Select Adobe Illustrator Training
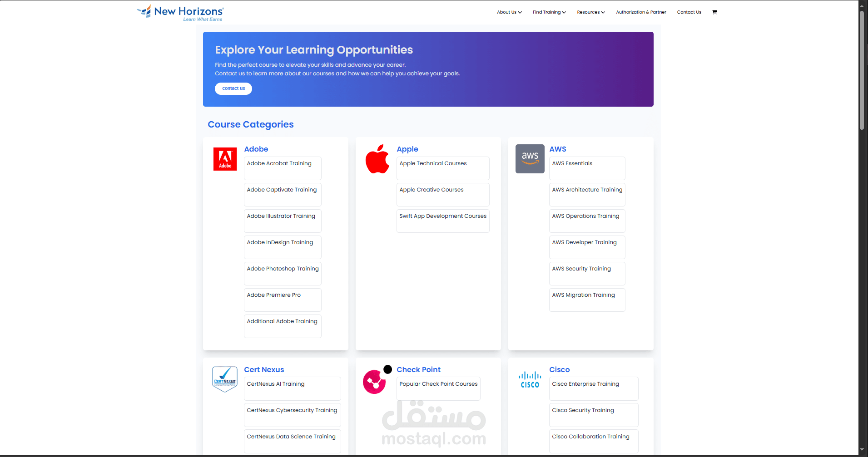 pyautogui.click(x=283, y=221)
